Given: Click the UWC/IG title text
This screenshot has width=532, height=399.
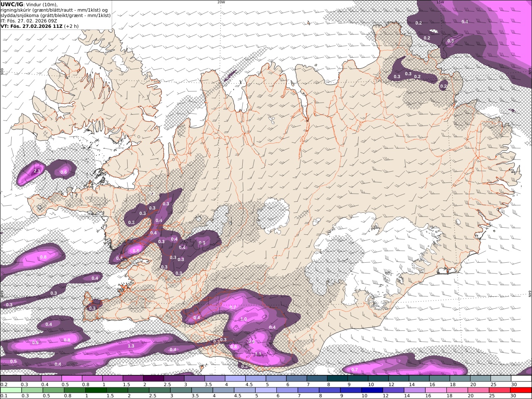Looking at the screenshot, I should coord(12,4).
